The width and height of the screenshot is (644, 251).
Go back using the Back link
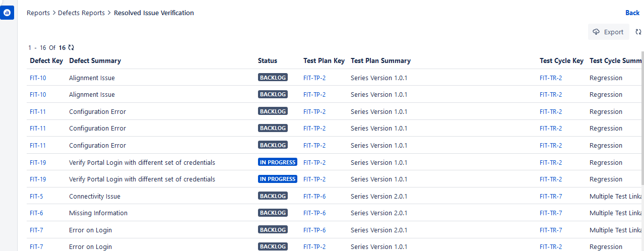pos(632,13)
